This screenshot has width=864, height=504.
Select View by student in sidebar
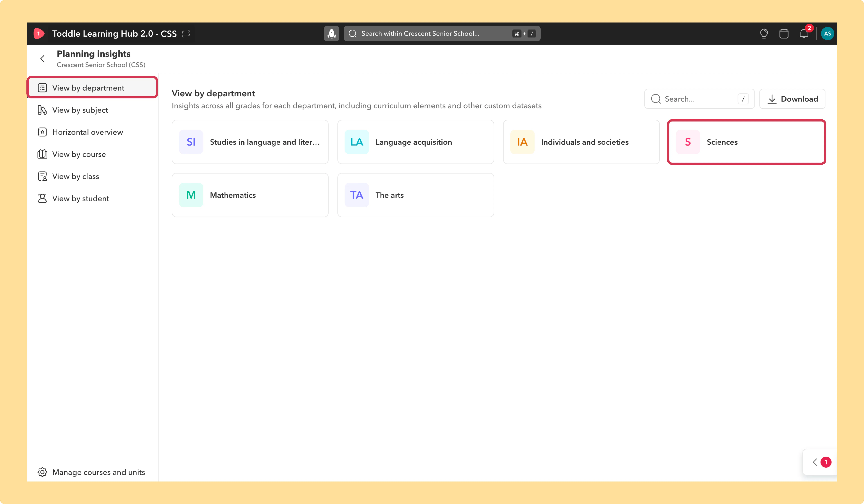pos(92,199)
